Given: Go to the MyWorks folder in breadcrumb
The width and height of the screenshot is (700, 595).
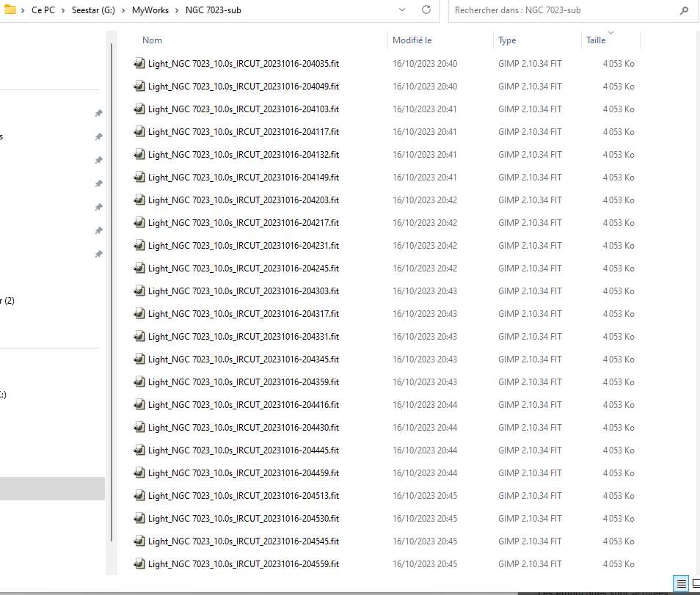Looking at the screenshot, I should 149,11.
